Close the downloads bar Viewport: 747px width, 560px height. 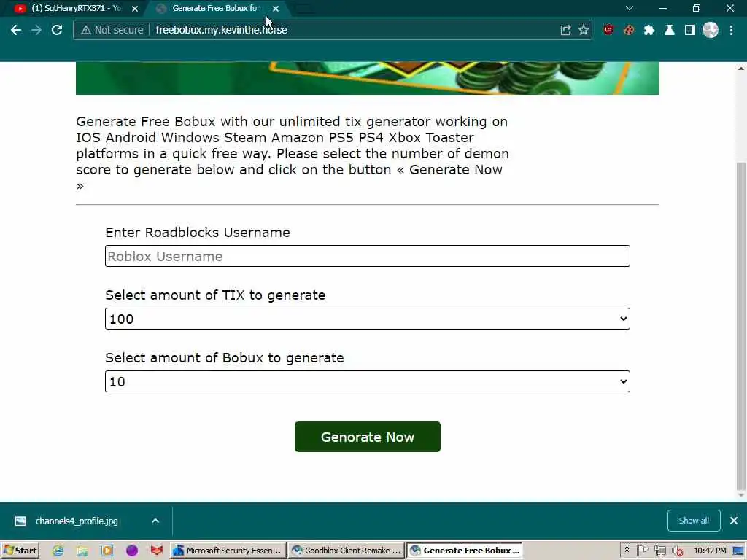point(734,521)
